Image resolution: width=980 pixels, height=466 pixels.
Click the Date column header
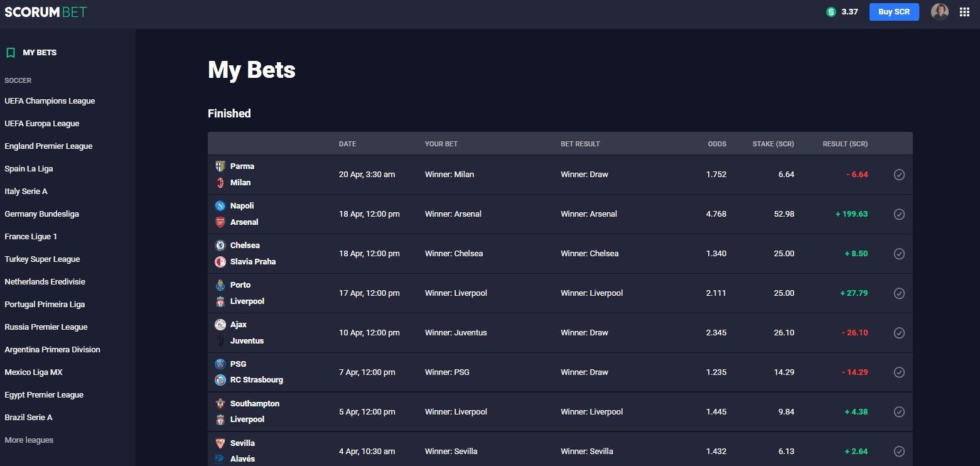point(347,144)
